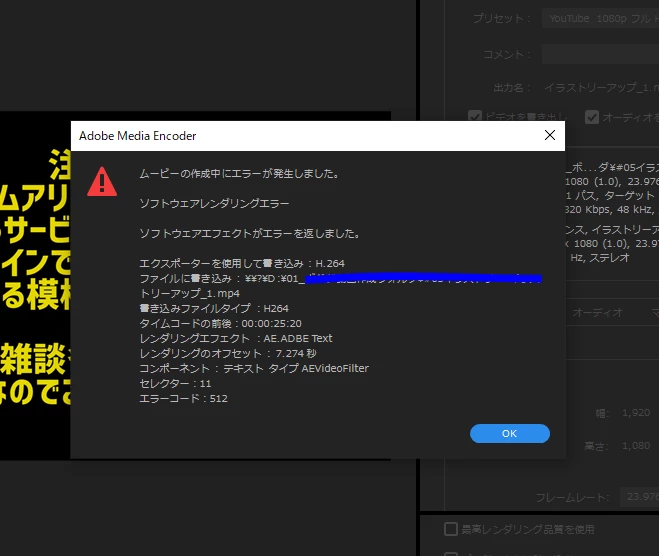Click the height value 1,080

click(x=636, y=445)
